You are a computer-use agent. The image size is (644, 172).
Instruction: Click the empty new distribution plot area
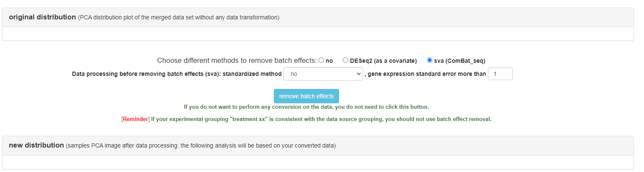coord(318,162)
